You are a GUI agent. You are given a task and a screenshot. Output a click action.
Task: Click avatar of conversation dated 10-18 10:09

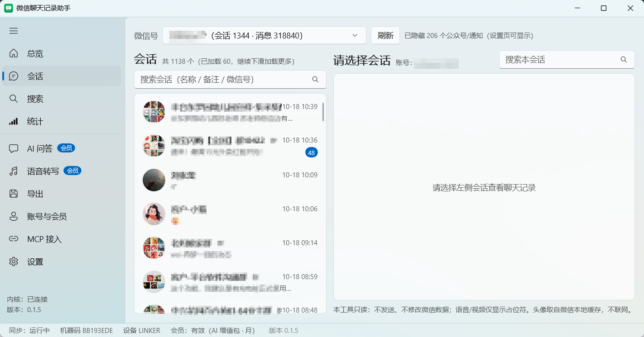[x=154, y=180]
